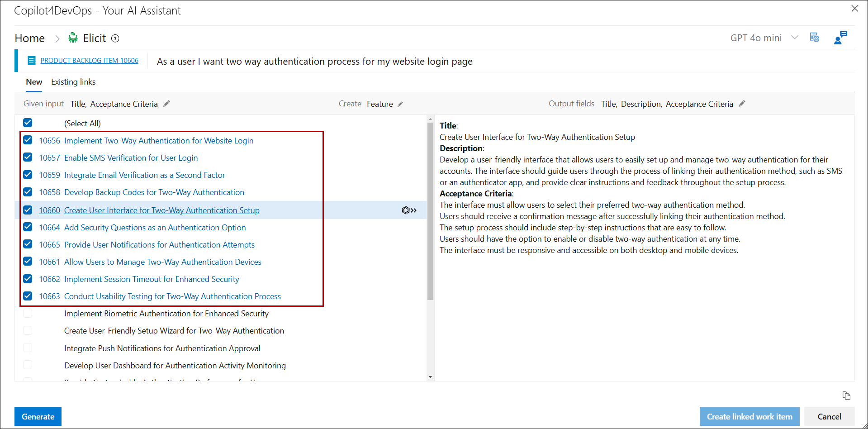Open link Integrate Email Verification as a Second Factor
The height and width of the screenshot is (429, 868).
[145, 175]
